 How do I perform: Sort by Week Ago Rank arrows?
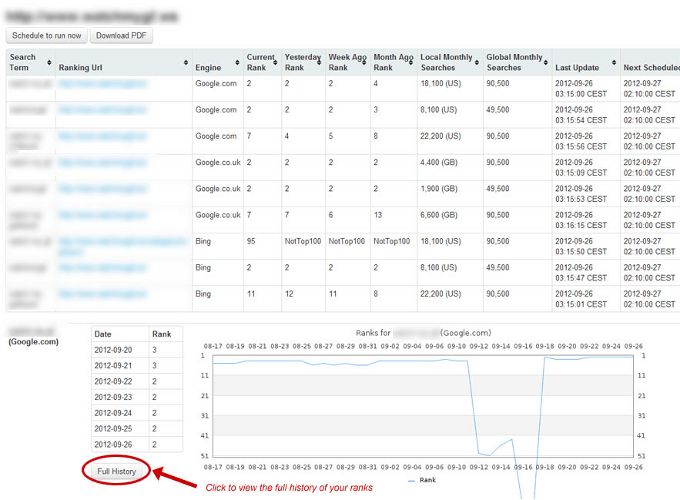click(x=364, y=63)
